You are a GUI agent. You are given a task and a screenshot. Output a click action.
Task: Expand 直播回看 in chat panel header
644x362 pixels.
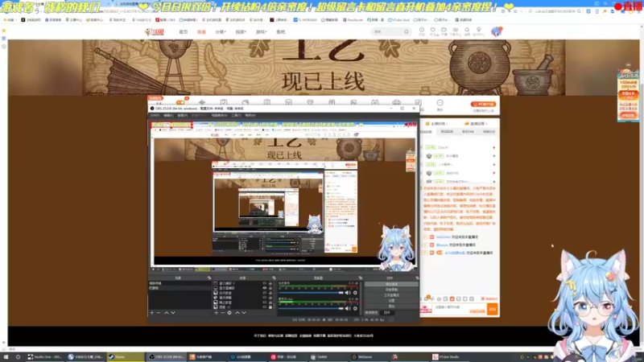477,124
